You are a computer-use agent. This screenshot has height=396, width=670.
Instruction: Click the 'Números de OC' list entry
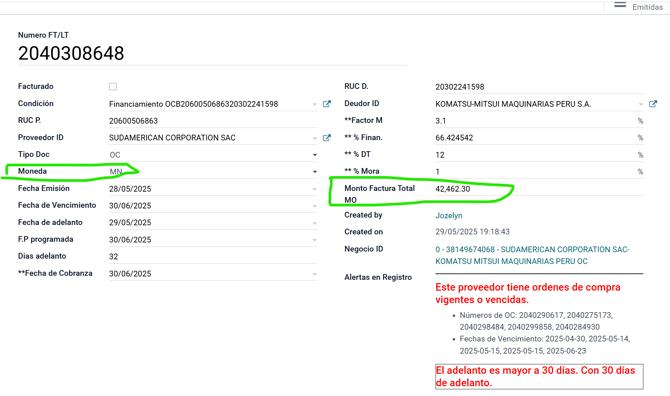tap(536, 321)
